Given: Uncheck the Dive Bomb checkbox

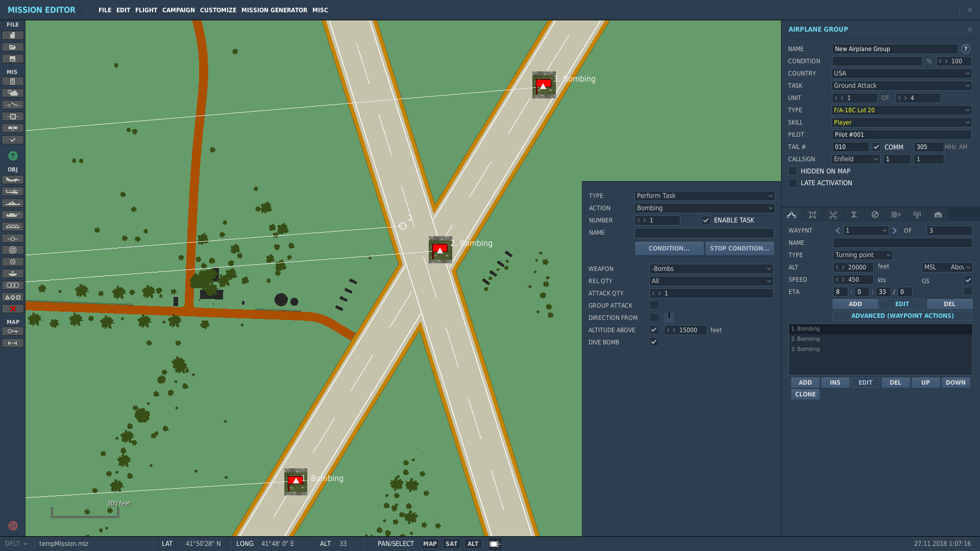Looking at the screenshot, I should tap(654, 342).
